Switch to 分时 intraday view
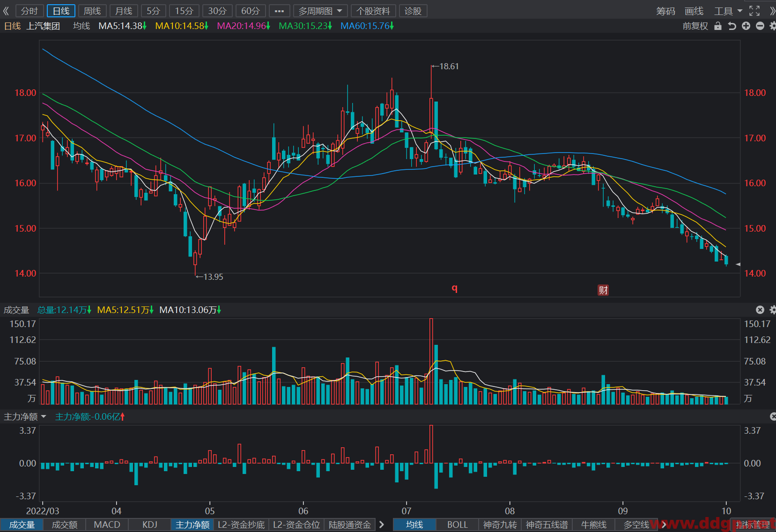This screenshot has height=532, width=776. 30,11
